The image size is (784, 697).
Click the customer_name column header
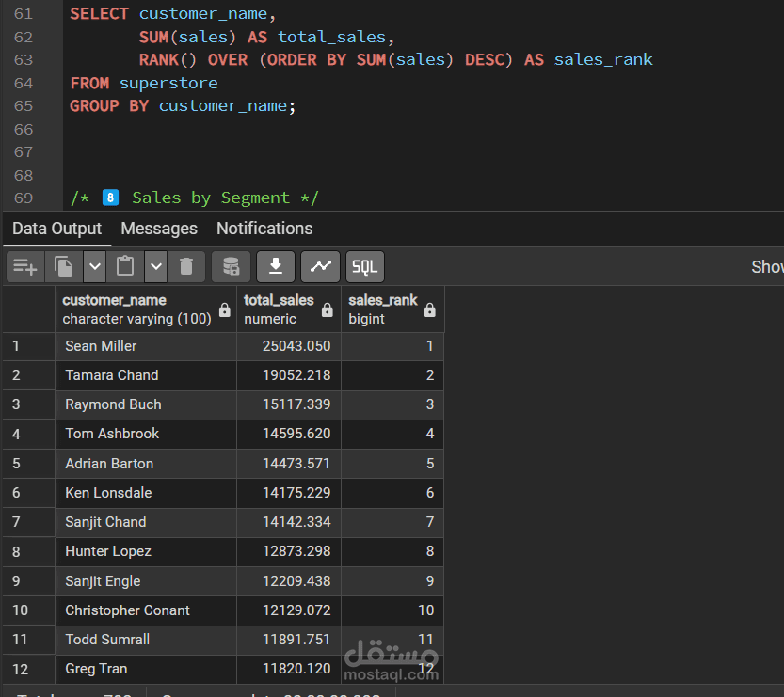146,309
